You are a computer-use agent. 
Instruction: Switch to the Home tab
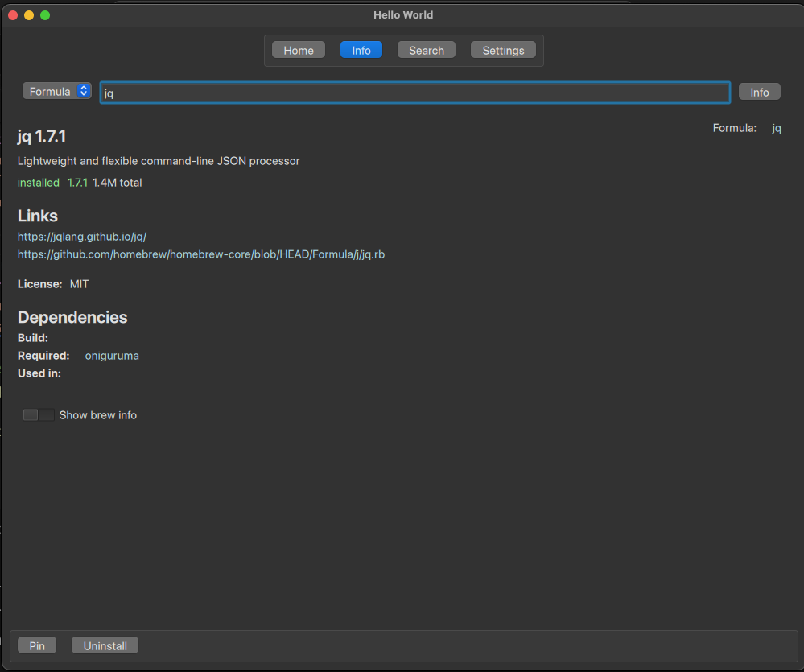[x=299, y=50]
